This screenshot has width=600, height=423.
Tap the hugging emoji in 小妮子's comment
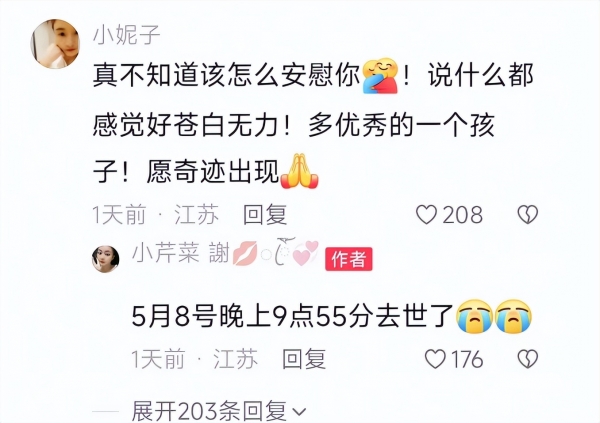(380, 76)
